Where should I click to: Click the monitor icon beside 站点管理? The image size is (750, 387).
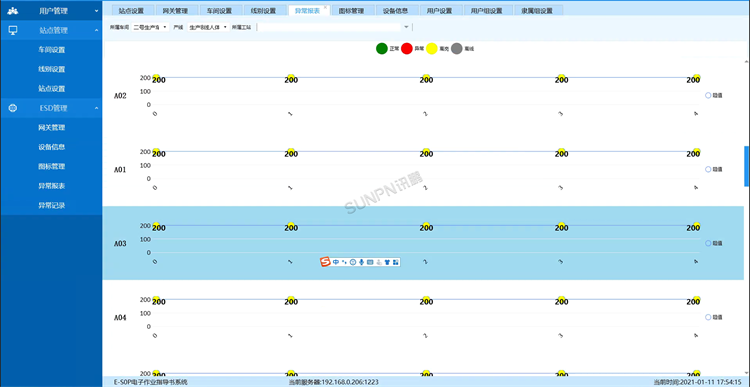[13, 30]
